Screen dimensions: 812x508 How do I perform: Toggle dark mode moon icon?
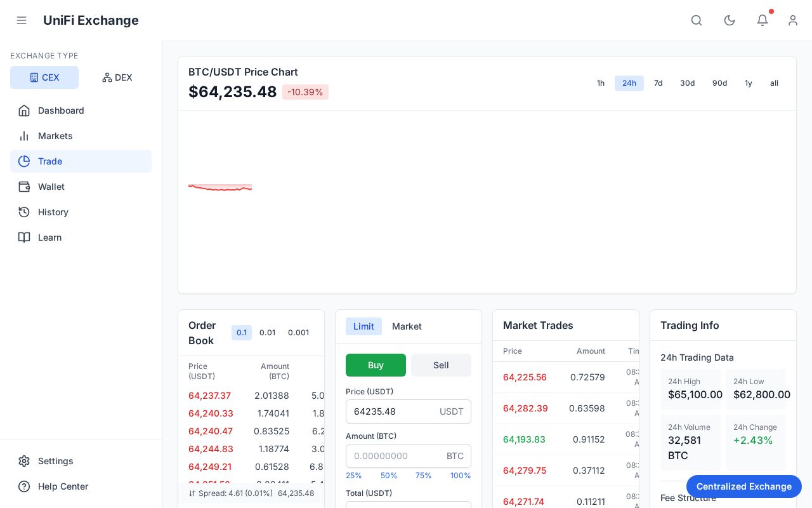(x=730, y=20)
